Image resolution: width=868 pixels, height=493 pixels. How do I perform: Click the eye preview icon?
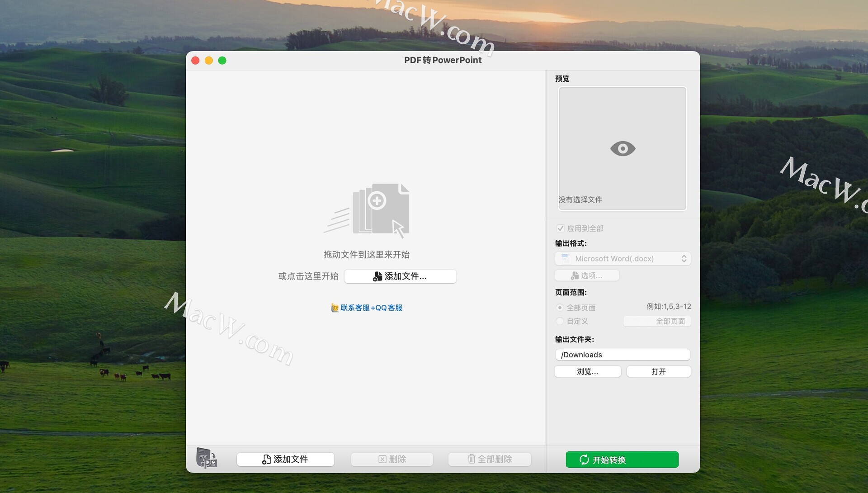(x=623, y=148)
